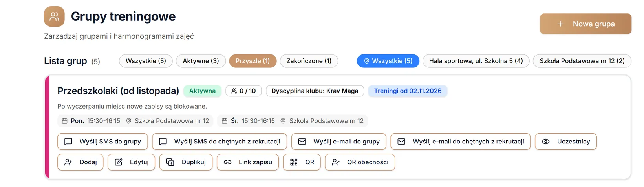Filter by Hala sportowa, ul. Szkolna 5
This screenshot has width=644, height=187.
click(476, 61)
